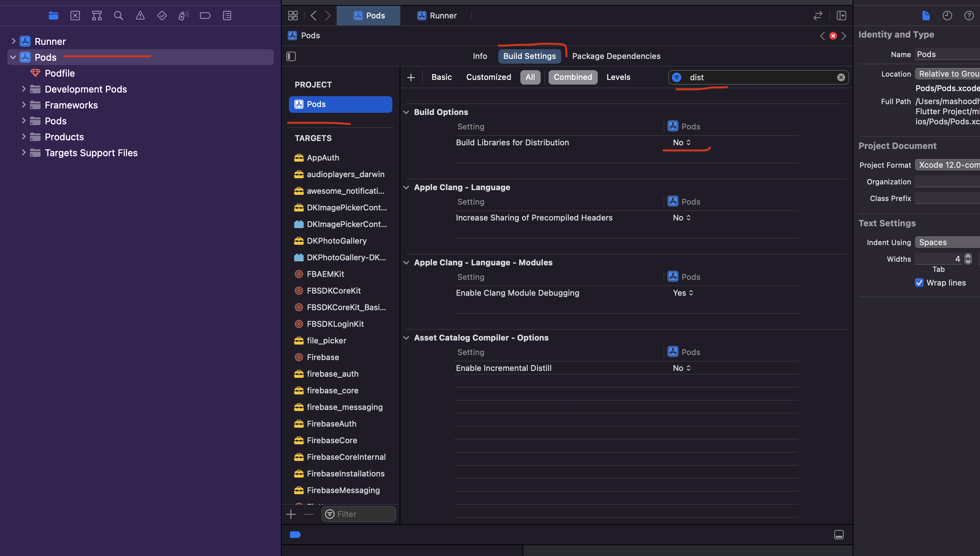Show the History inspector clock icon
The height and width of the screenshot is (556, 980).
point(947,16)
